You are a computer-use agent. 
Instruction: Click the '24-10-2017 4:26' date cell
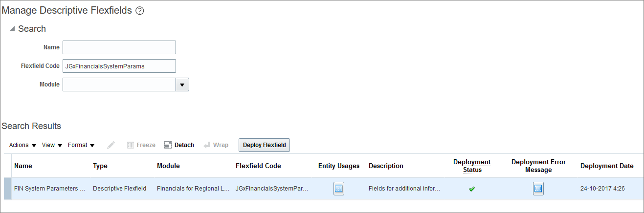tap(602, 189)
